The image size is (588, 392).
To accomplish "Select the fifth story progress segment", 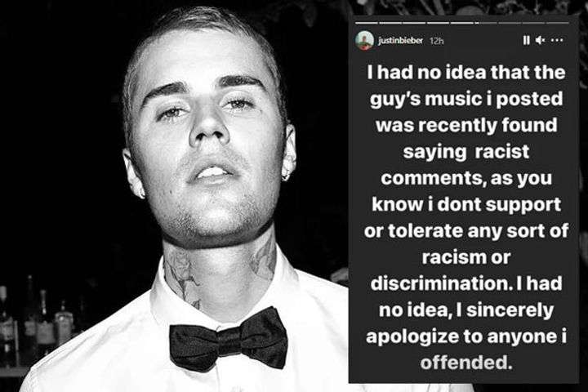I will pyautogui.click(x=464, y=22).
